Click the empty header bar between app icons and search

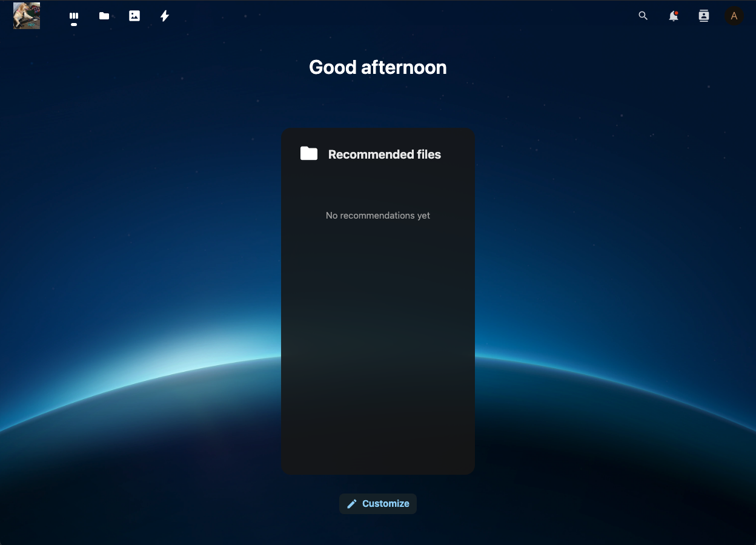tap(400, 16)
